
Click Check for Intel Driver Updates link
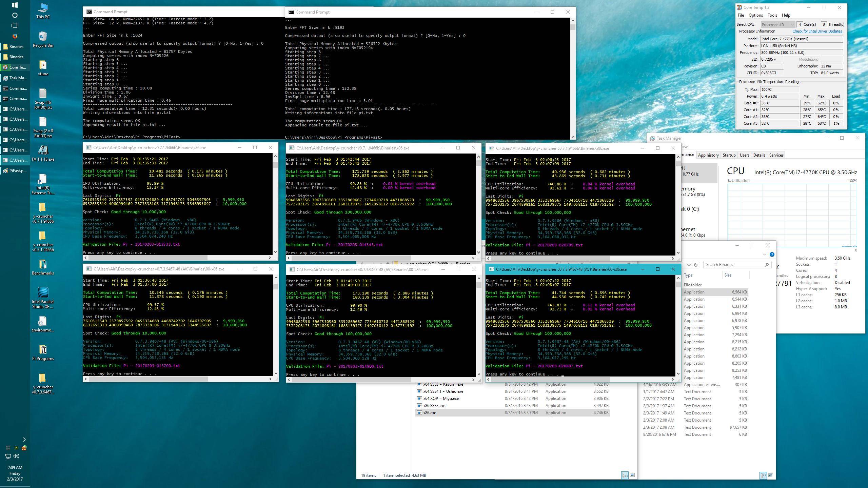pos(817,31)
